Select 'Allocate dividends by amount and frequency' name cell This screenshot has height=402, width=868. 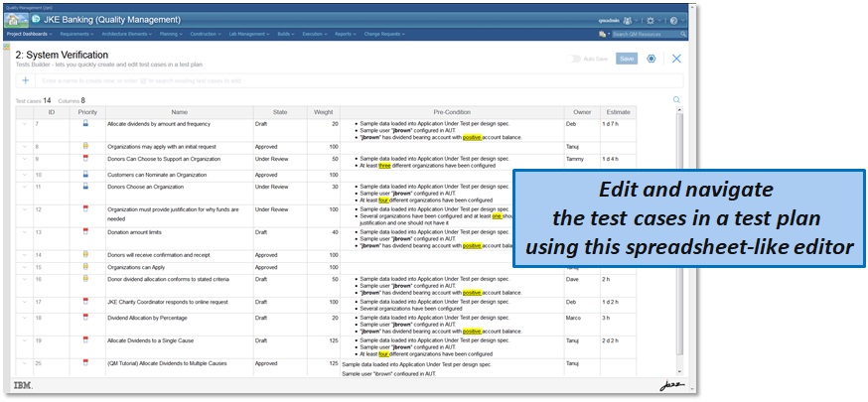(180, 130)
